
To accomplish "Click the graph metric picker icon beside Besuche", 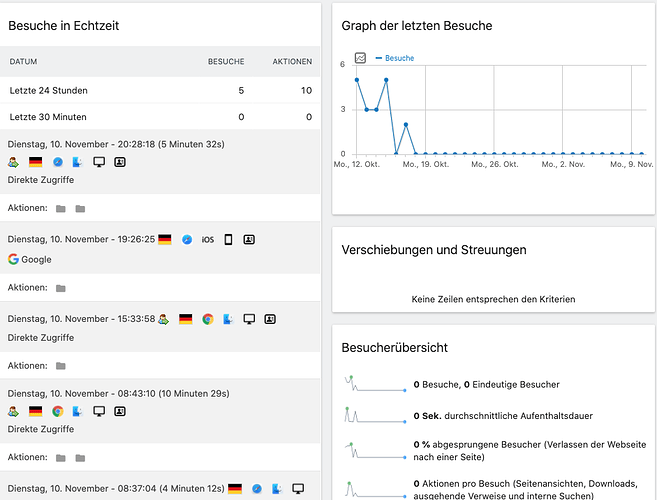I will pyautogui.click(x=360, y=58).
